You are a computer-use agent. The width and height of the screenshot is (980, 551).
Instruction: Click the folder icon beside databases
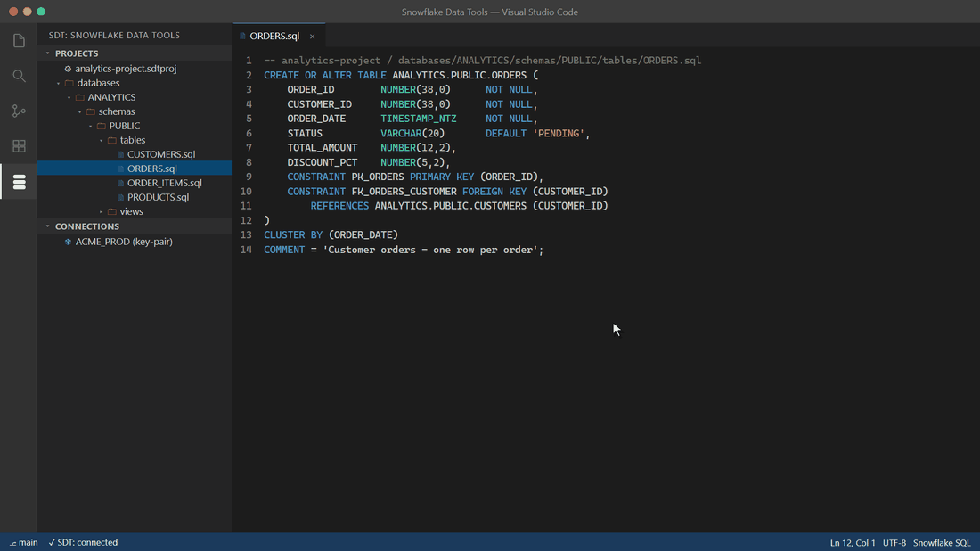(x=69, y=83)
